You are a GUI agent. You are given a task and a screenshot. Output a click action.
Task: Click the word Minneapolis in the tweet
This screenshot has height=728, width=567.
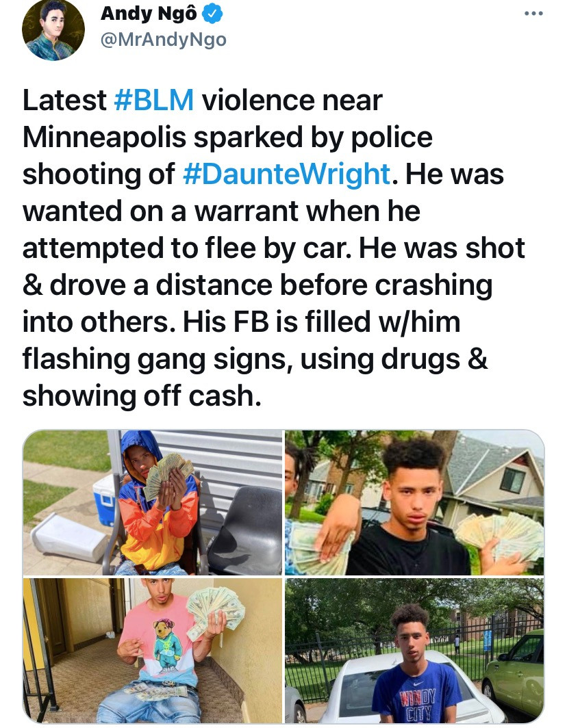coord(104,137)
